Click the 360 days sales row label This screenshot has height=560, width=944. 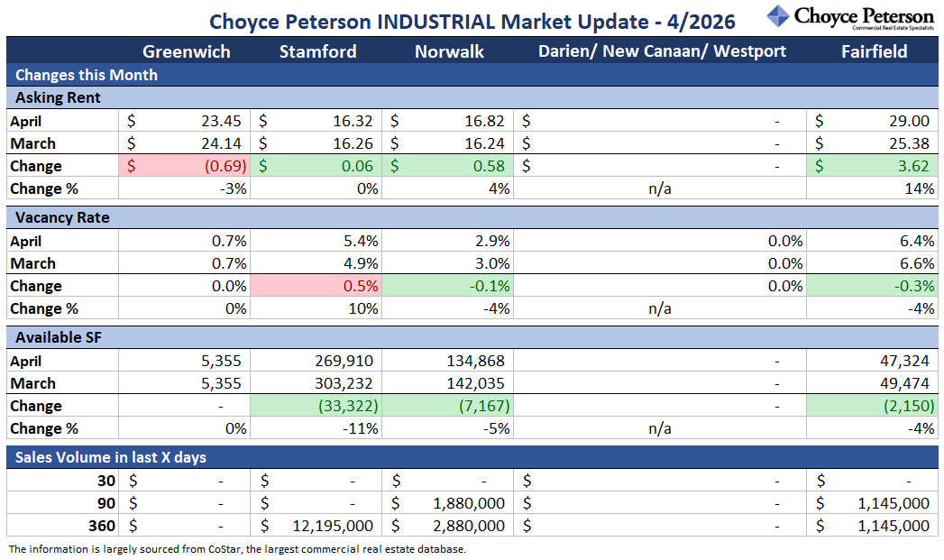coord(102,526)
